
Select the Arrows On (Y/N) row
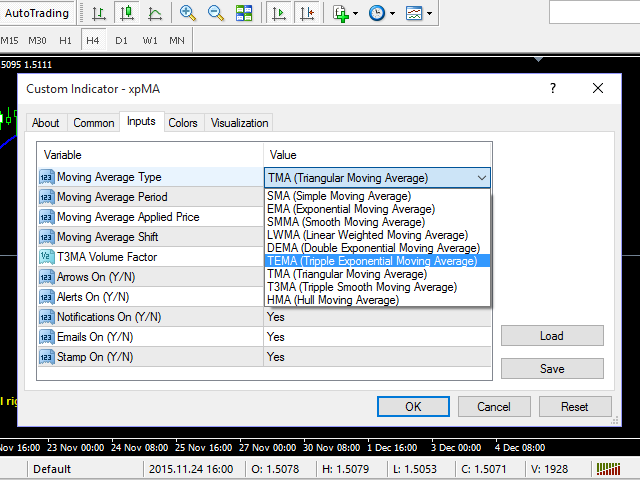pyautogui.click(x=151, y=277)
